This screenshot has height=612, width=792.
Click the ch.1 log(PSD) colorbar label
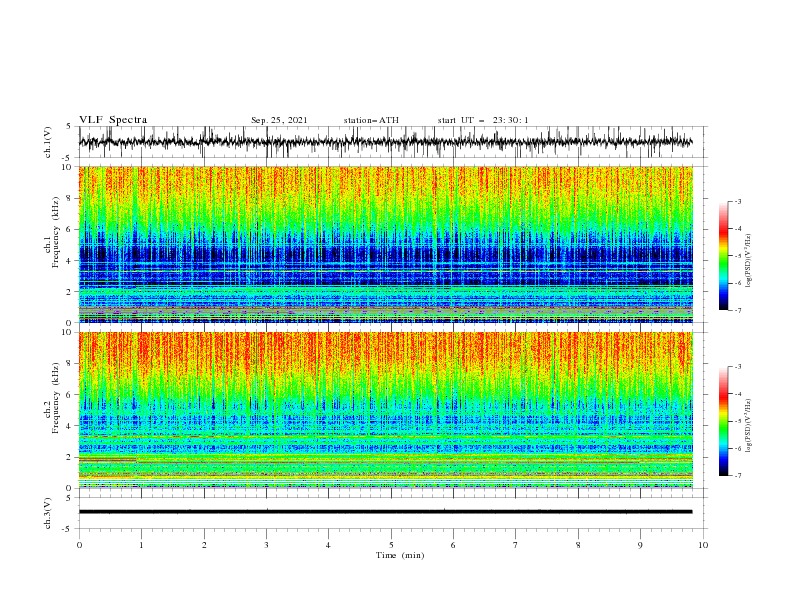(x=749, y=261)
